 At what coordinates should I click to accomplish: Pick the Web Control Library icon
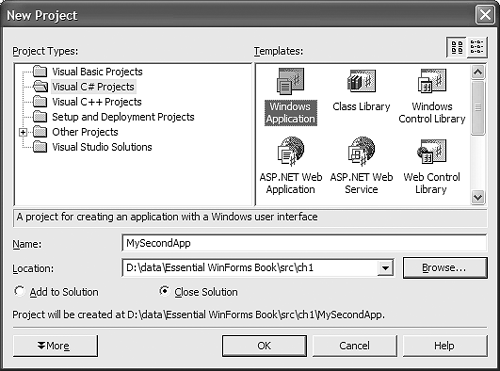(432, 151)
